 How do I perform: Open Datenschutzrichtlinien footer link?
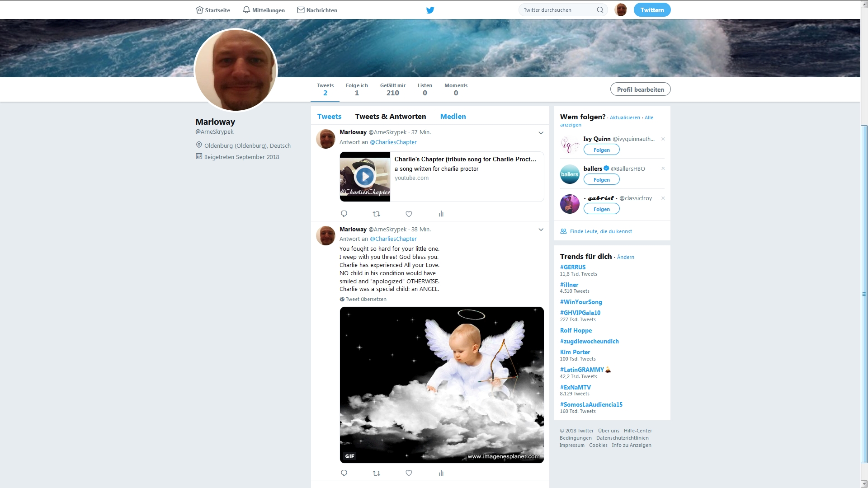(623, 438)
